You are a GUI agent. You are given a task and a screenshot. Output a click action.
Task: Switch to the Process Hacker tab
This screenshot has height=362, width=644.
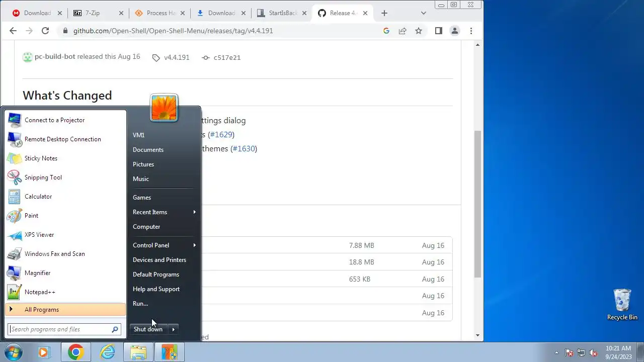tap(159, 13)
